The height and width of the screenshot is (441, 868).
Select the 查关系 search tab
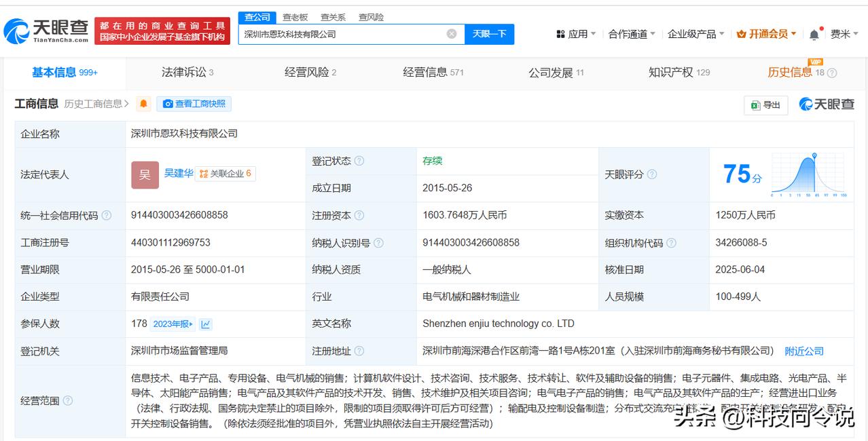(333, 17)
